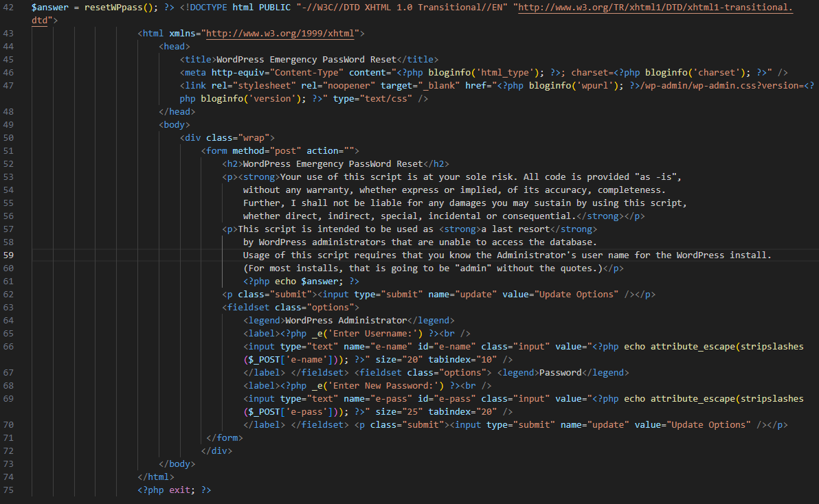Click the $_POST['e-name'] expression
Screen dimensions: 819x504
pyautogui.click(x=291, y=360)
